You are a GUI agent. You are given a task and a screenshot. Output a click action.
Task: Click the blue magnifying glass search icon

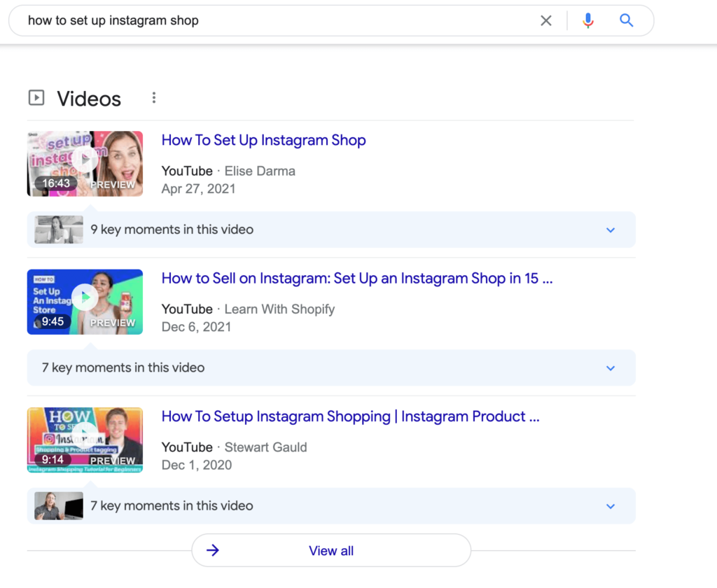tap(626, 20)
